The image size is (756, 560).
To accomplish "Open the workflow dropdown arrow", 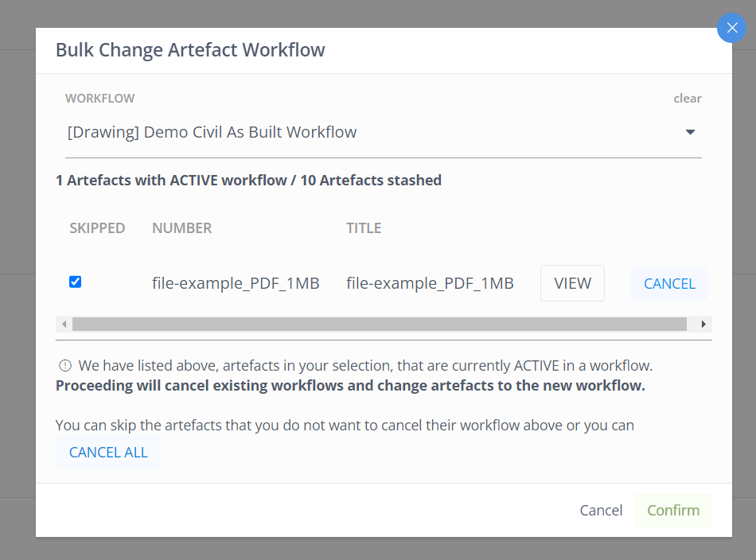I will [x=690, y=132].
